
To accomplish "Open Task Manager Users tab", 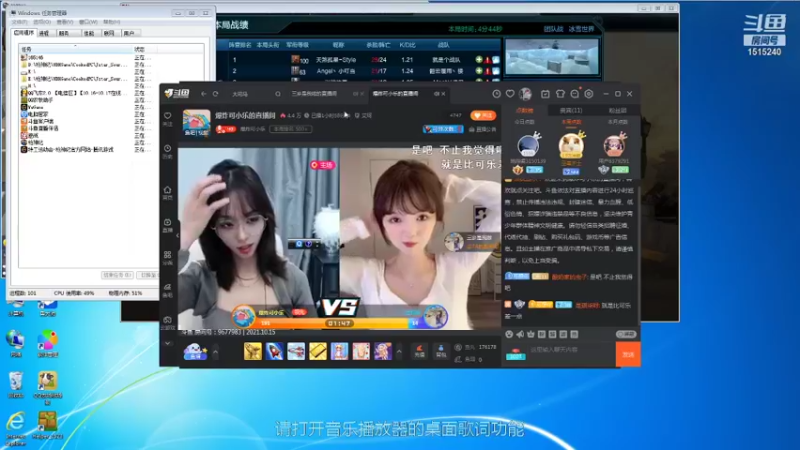I will (x=129, y=33).
